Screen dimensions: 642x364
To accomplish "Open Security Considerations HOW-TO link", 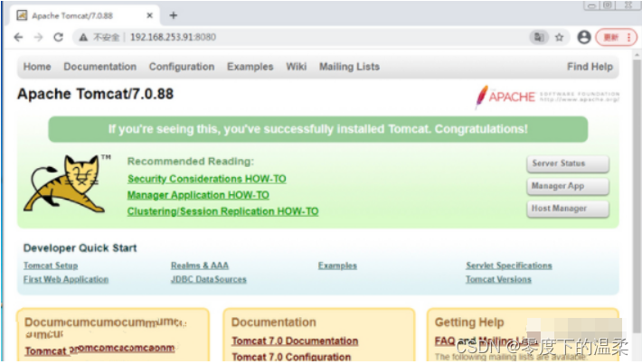I will point(207,179).
